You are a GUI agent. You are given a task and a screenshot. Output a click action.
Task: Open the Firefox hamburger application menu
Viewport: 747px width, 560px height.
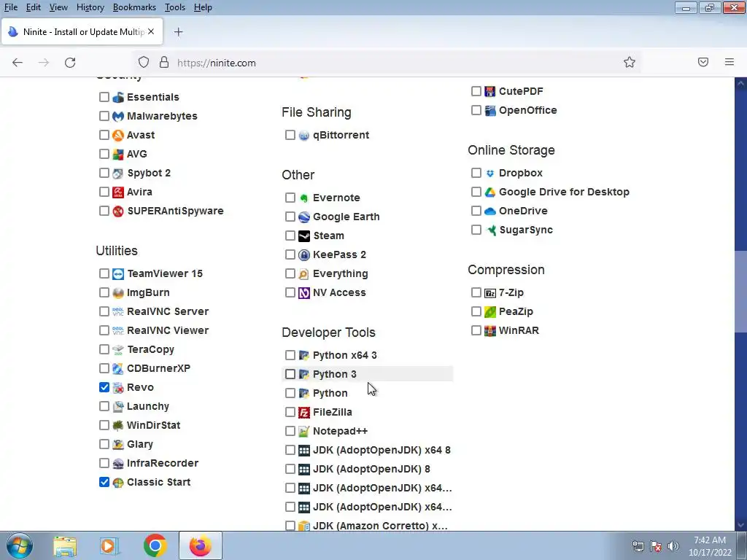729,62
